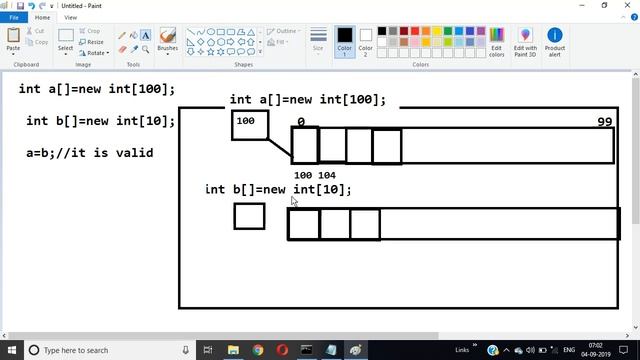Choose the green color swatch
The image size is (640, 360).
tap(448, 31)
